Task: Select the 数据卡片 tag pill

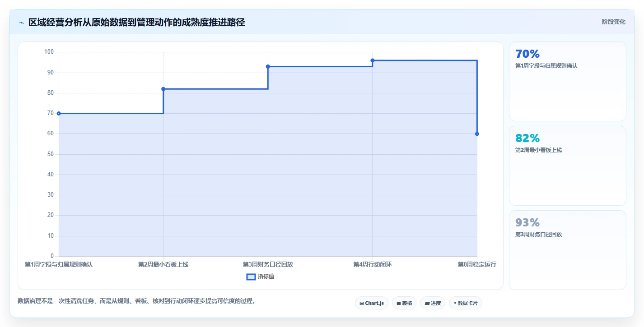Action: coord(466,303)
